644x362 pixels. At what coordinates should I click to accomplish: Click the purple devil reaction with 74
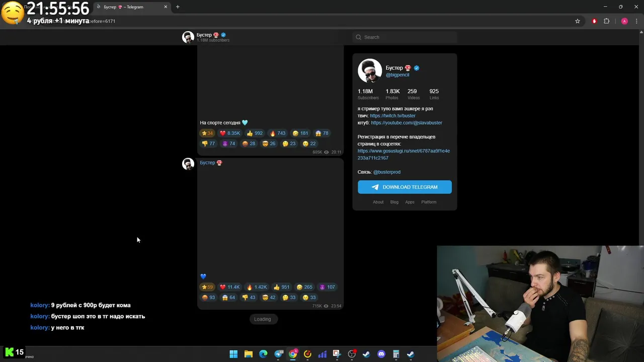click(228, 144)
